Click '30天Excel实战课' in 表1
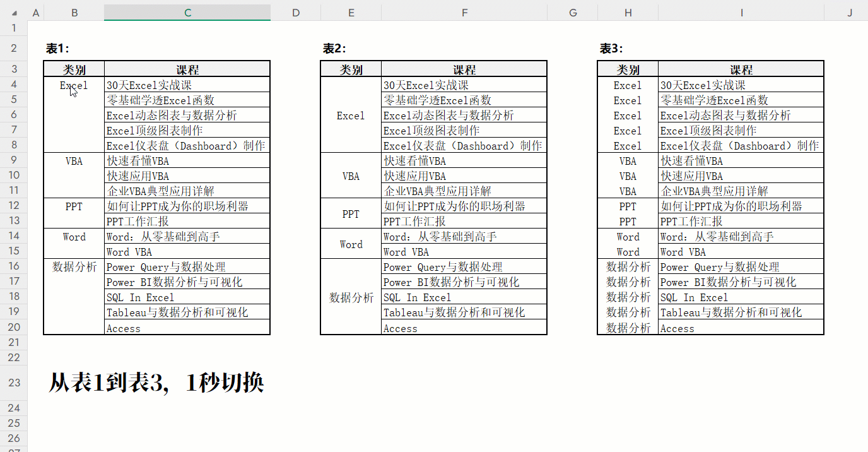 pos(187,85)
